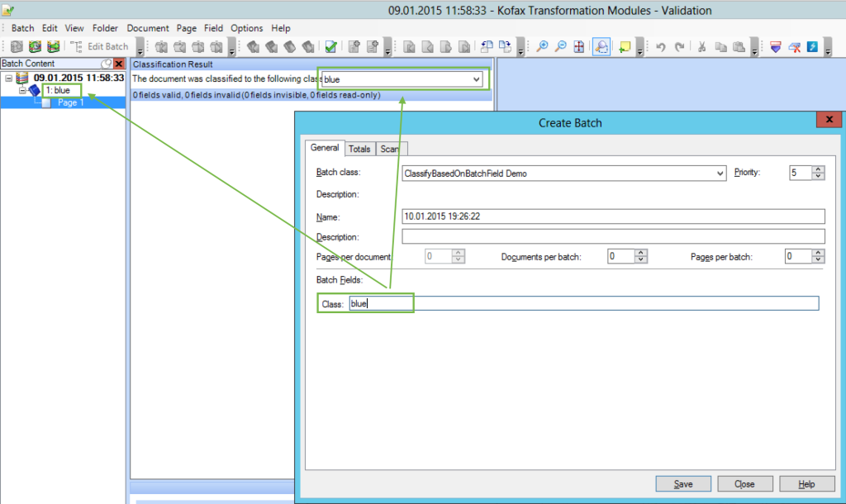Collapse the 09.01.2015 batch tree node
Image resolution: width=846 pixels, height=504 pixels.
point(8,78)
